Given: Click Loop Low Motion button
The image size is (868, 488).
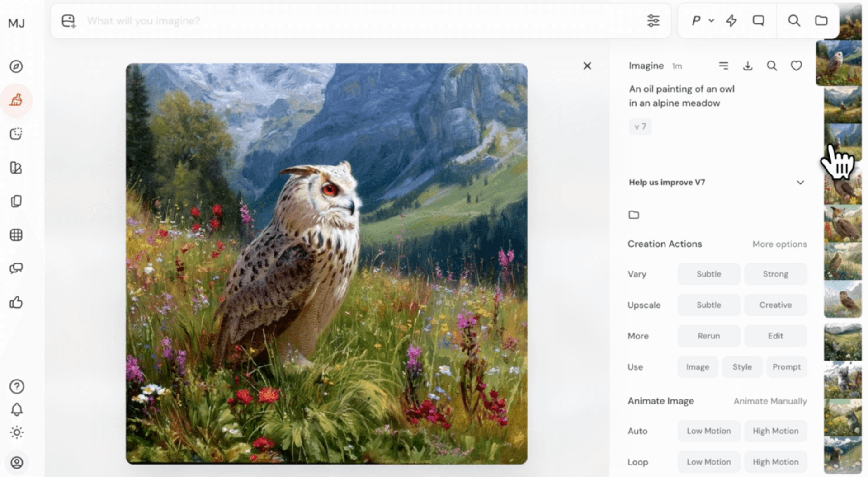Looking at the screenshot, I should pyautogui.click(x=708, y=462).
